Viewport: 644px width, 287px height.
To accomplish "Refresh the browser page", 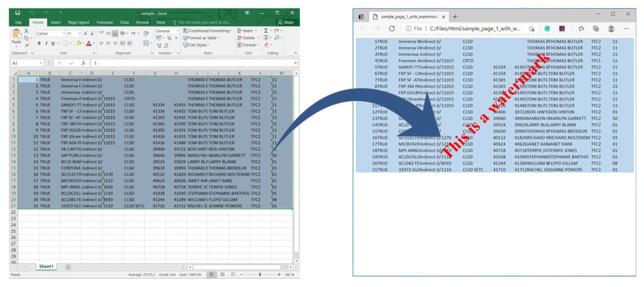I will click(392, 28).
